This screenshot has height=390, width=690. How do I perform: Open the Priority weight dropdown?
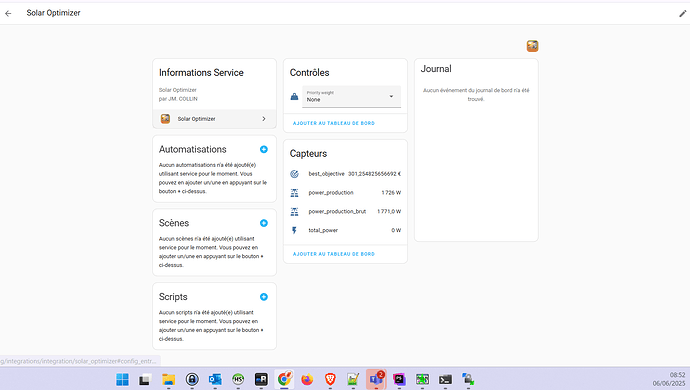coord(351,96)
